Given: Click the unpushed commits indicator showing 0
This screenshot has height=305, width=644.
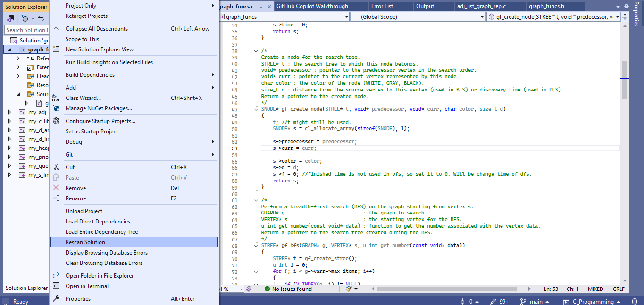Looking at the screenshot, I should pyautogui.click(x=470, y=302).
